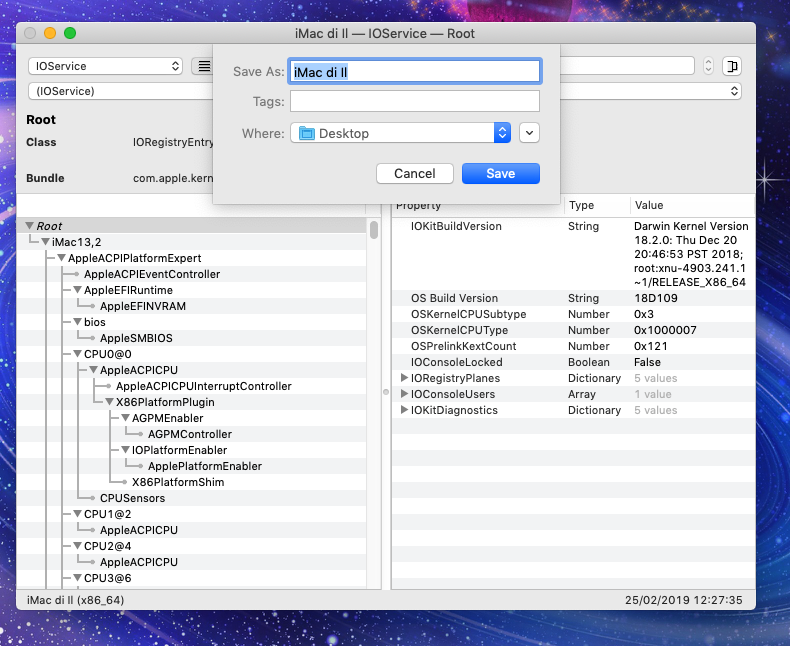Select AppleACPICPU under CPU1@2
790x646 pixels.
(x=139, y=530)
